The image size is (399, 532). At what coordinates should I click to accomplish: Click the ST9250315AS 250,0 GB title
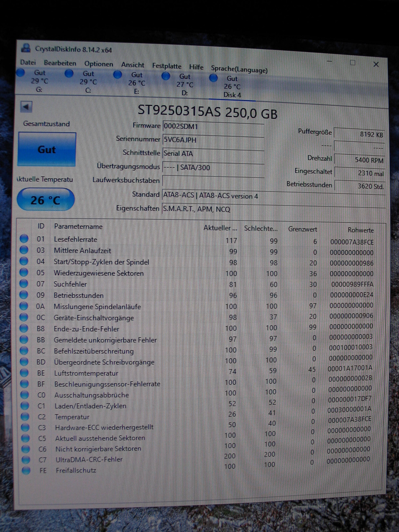coord(207,111)
